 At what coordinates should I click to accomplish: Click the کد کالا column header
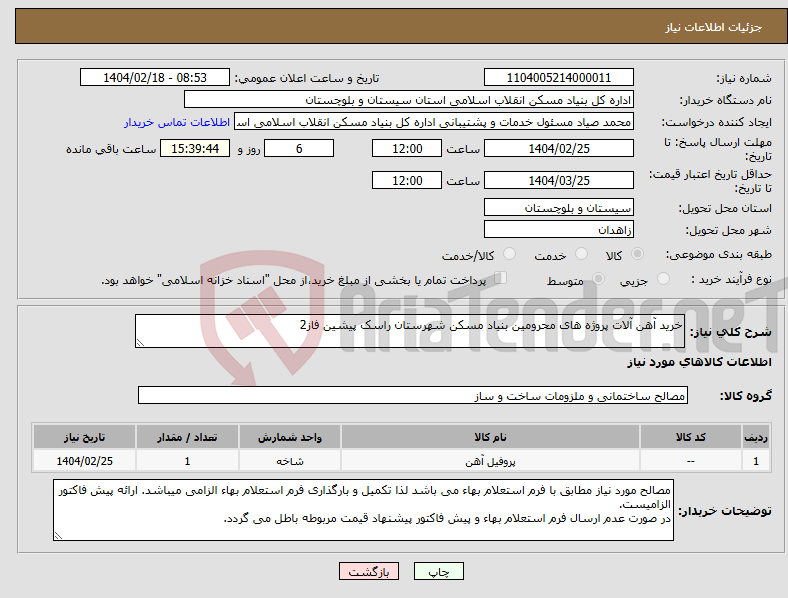(691, 437)
